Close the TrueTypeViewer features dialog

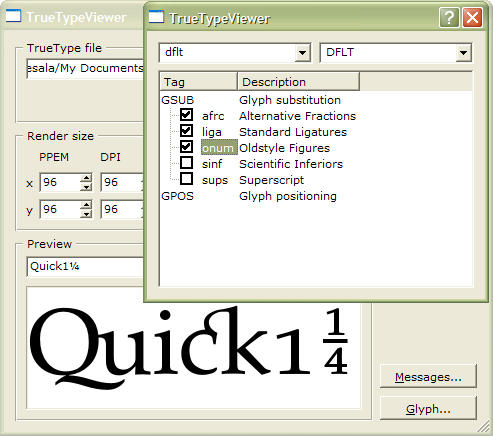(472, 17)
